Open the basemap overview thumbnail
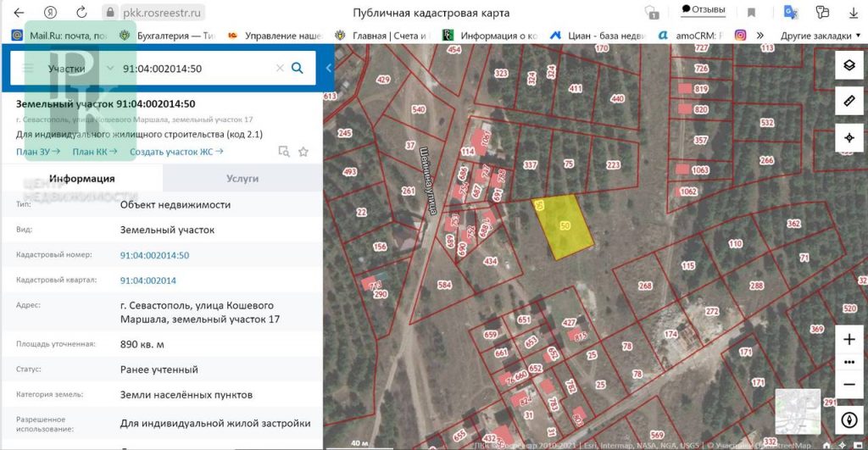This screenshot has height=450, width=868. coord(798,412)
